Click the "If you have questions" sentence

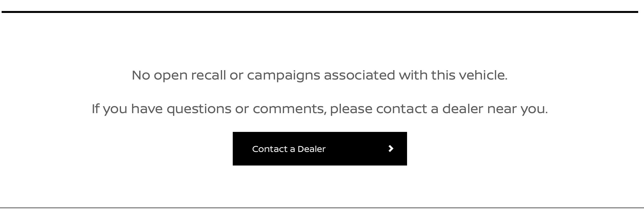pyautogui.click(x=320, y=109)
